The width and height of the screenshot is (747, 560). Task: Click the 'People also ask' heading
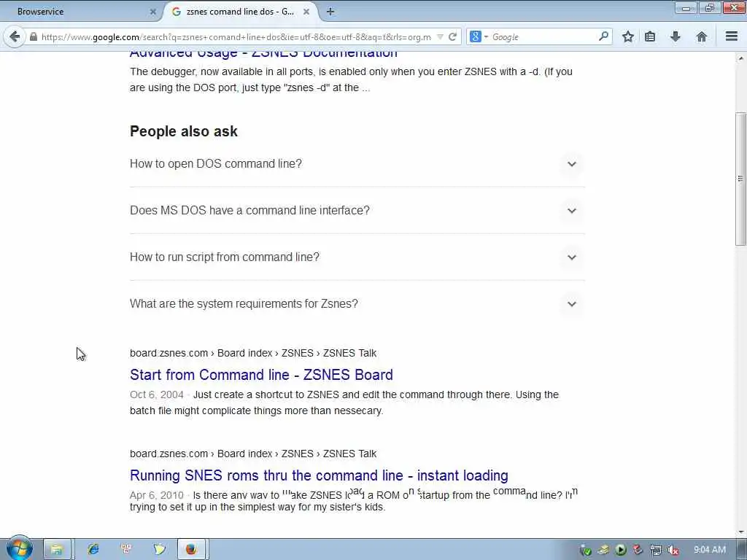[x=183, y=131]
